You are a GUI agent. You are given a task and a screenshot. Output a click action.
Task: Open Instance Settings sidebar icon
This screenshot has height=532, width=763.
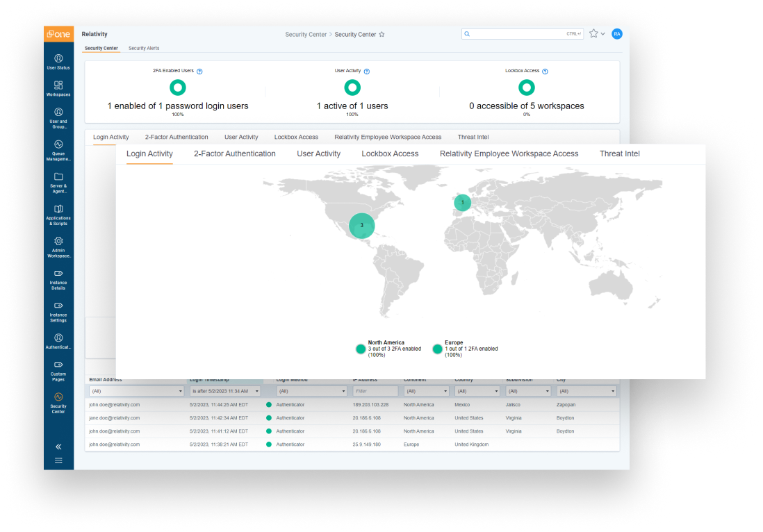(58, 310)
